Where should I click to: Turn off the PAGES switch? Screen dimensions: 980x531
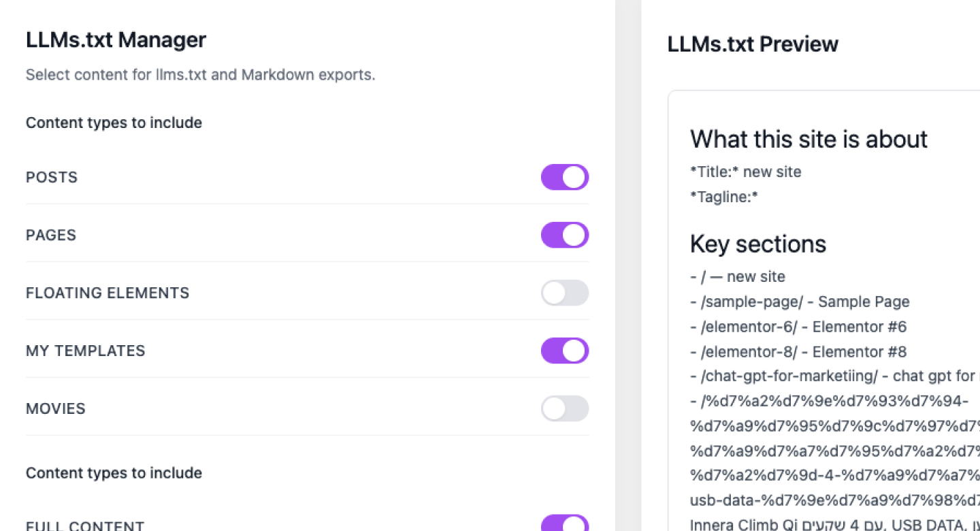[x=564, y=235]
